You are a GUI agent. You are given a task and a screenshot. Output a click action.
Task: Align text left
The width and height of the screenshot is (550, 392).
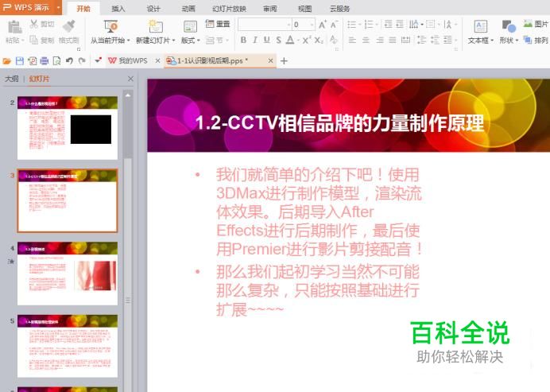tap(352, 41)
